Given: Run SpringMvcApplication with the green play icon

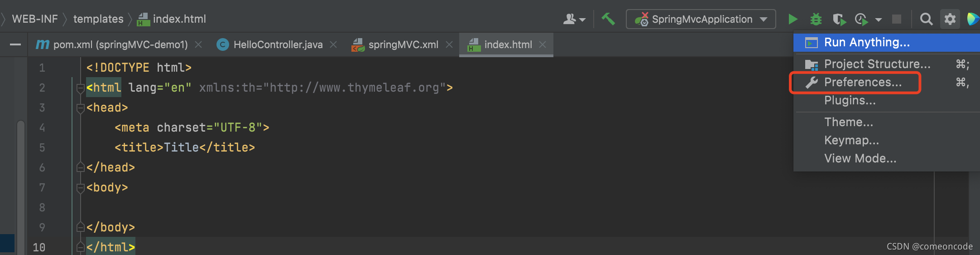Looking at the screenshot, I should click(x=793, y=19).
